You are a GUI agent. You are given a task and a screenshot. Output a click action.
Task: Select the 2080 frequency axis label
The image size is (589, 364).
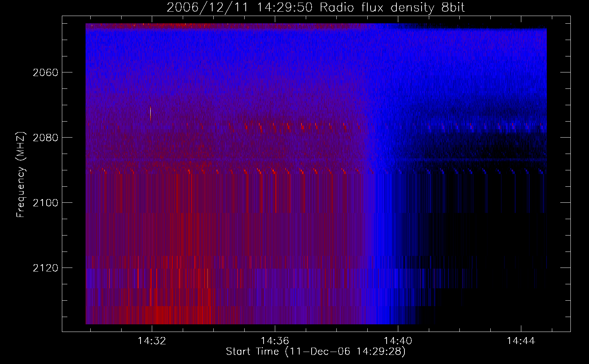pyautogui.click(x=46, y=138)
